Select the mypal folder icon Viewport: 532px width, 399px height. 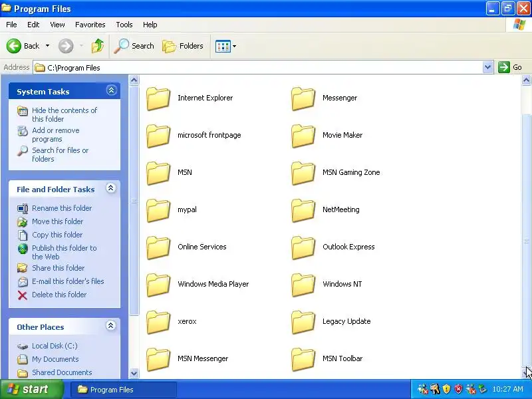[158, 210]
